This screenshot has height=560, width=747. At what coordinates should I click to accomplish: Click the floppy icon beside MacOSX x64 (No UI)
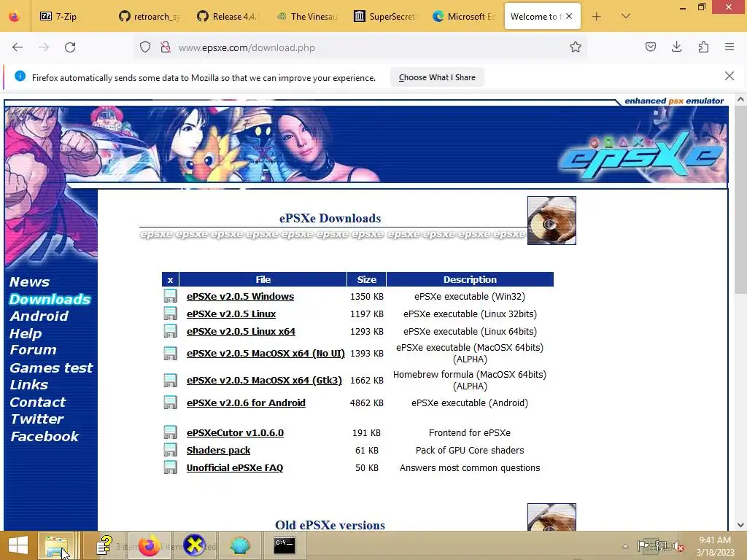click(x=170, y=354)
